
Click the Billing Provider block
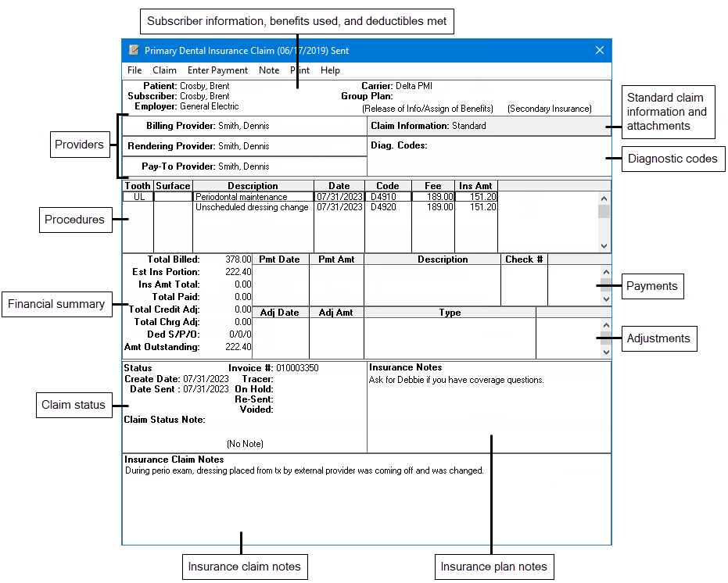244,126
